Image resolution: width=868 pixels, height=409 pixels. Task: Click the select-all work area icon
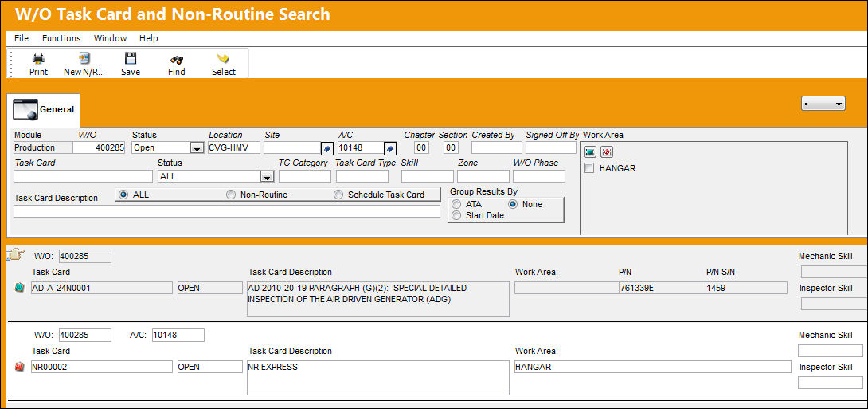(590, 151)
